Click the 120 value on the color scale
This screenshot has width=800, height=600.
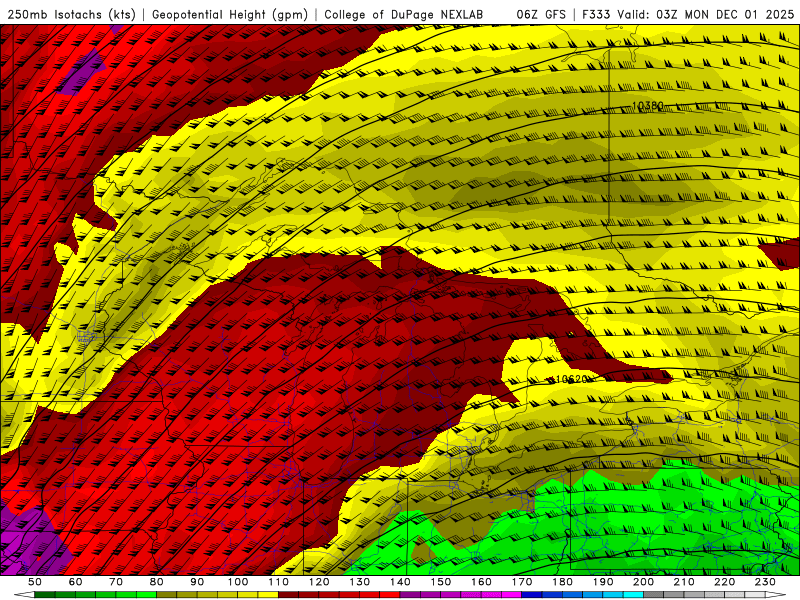point(319,582)
